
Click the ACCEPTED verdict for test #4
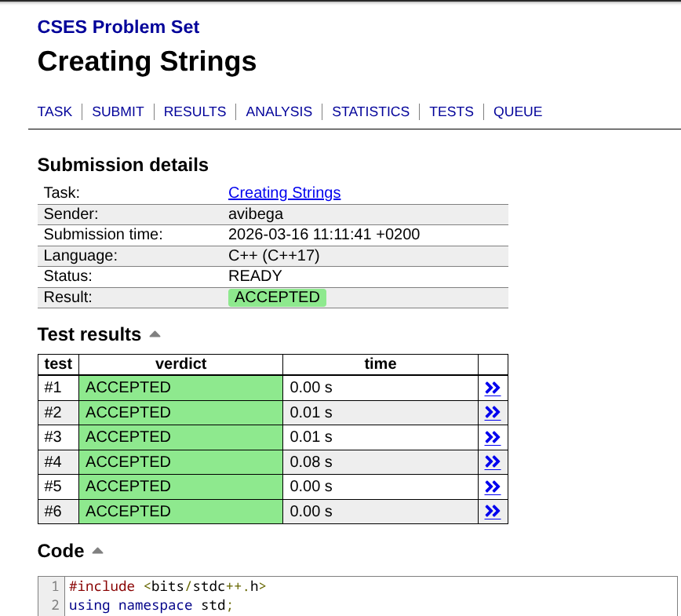click(x=180, y=462)
